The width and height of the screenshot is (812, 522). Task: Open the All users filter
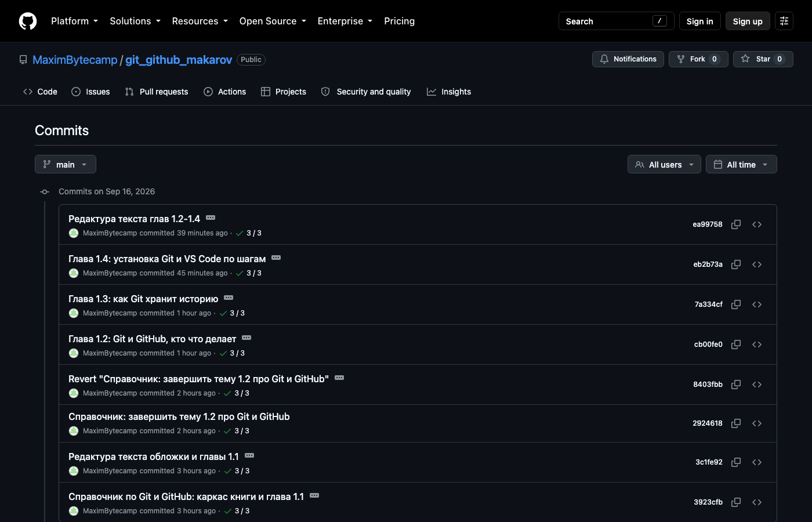click(664, 164)
